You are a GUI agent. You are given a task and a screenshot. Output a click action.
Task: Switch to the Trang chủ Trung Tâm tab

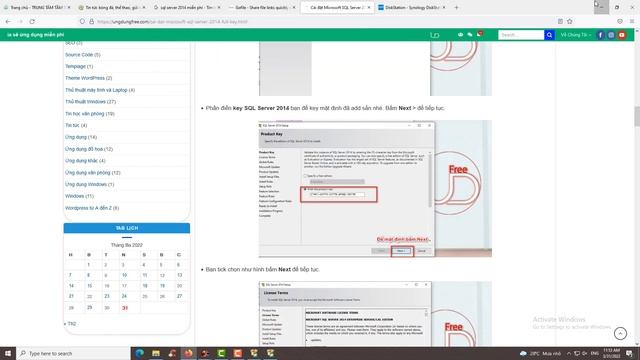click(x=37, y=7)
